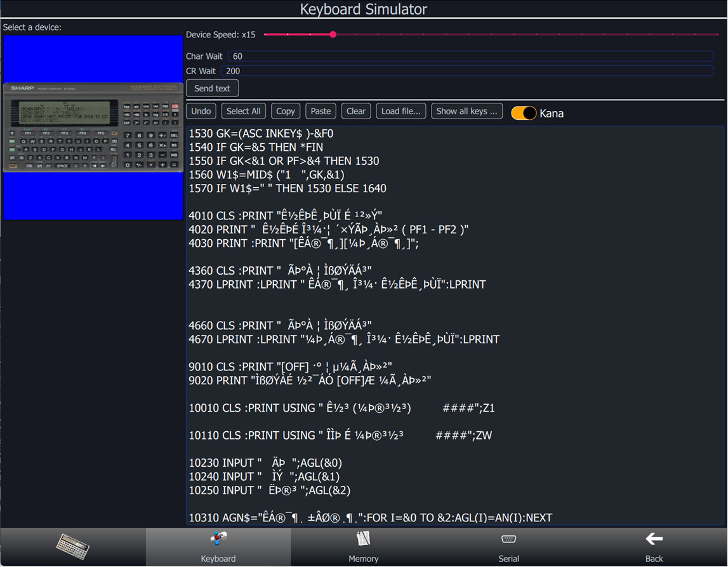Screen dimensions: 728x567
Task: Open the Serial port tab icon
Action: click(508, 540)
